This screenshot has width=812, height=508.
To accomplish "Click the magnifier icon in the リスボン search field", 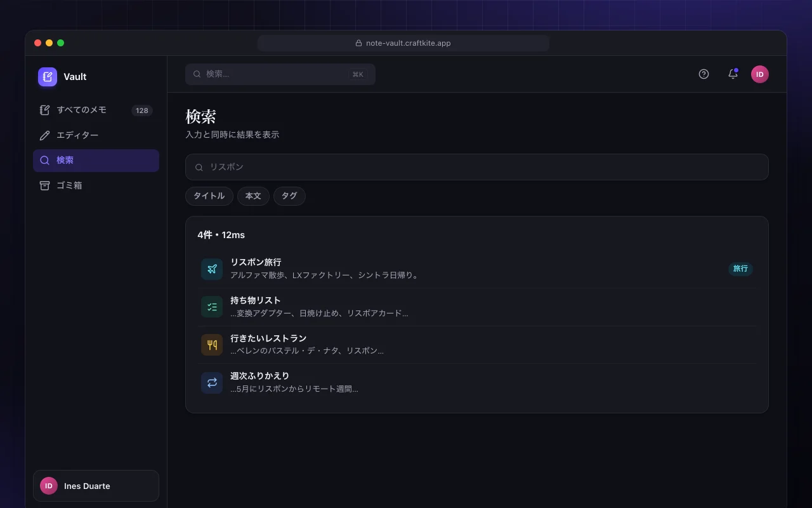I will point(199,167).
